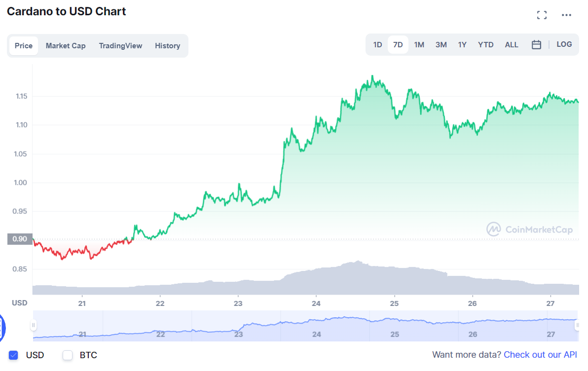This screenshot has width=588, height=371.
Task: Click the 22 date label on x-axis
Action: (160, 303)
